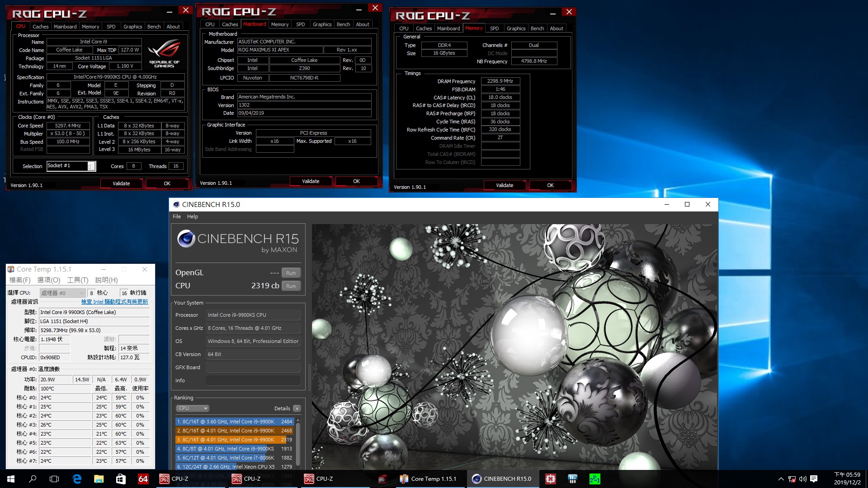Open the File menu in CINEBENCH R15
The image size is (868, 488).
tap(177, 216)
